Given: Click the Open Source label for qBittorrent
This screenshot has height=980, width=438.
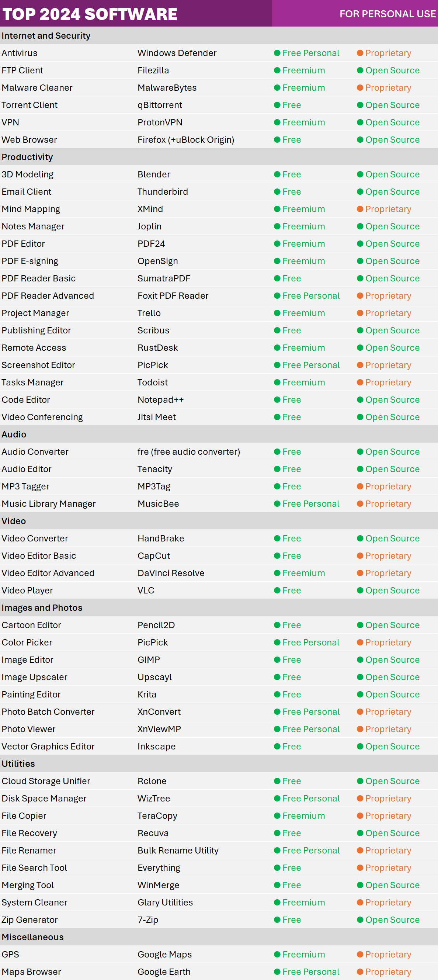Looking at the screenshot, I should coord(392,105).
